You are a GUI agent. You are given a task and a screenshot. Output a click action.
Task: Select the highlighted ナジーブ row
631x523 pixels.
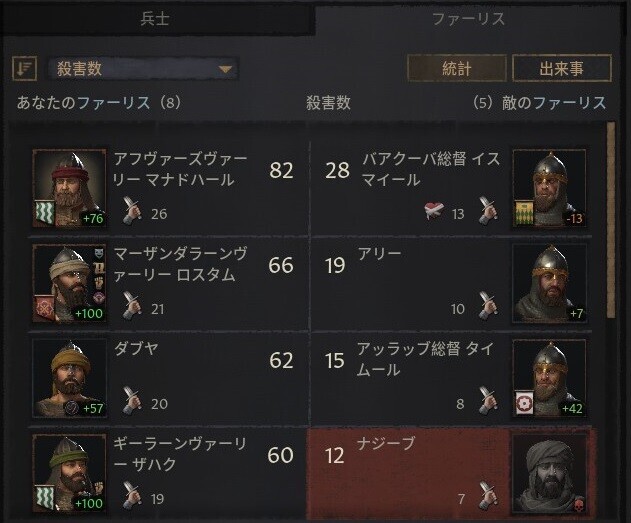(450, 474)
